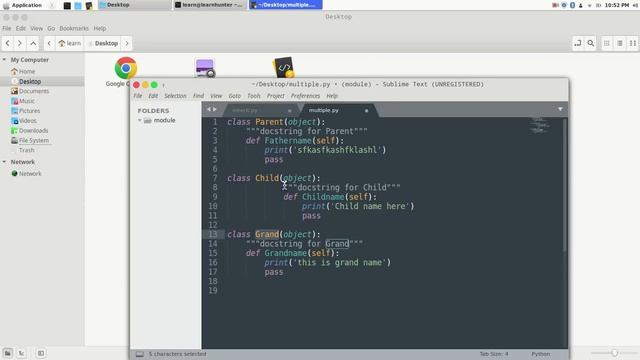Open Tab Size: 4 selector in status bar
This screenshot has width=640, height=360.
click(x=494, y=354)
